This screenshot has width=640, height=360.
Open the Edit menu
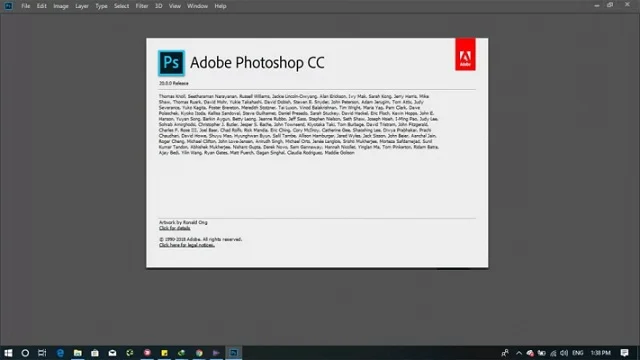pos(42,6)
